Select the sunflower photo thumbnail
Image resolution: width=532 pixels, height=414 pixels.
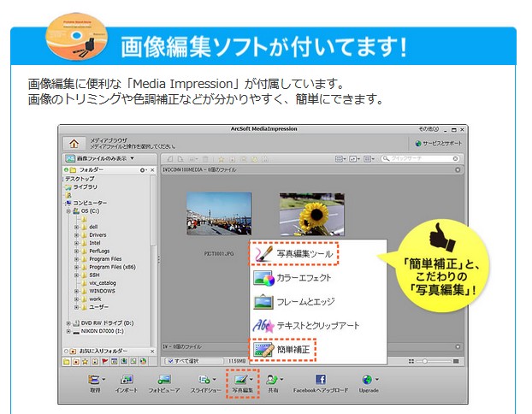312,214
